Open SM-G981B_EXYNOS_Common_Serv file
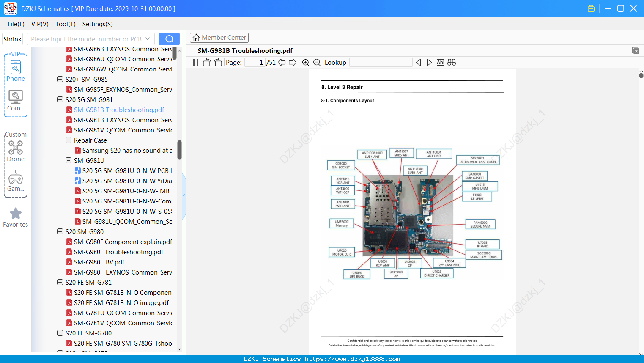Screen dimensions: 644x363 pyautogui.click(x=119, y=120)
